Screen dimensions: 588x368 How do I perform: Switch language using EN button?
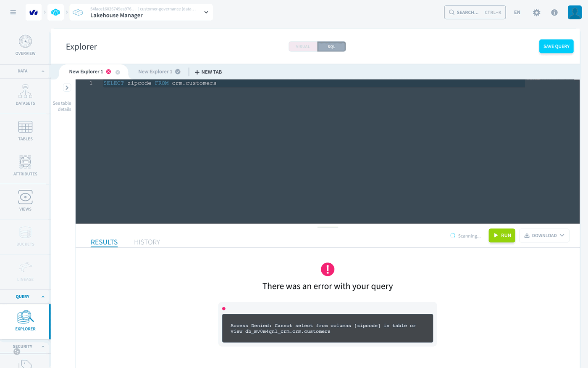(x=517, y=12)
